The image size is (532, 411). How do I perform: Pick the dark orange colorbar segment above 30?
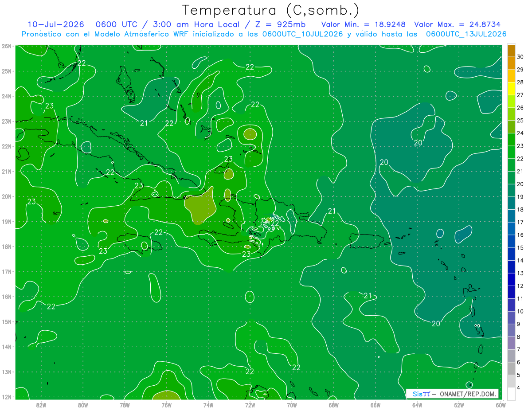point(511,51)
